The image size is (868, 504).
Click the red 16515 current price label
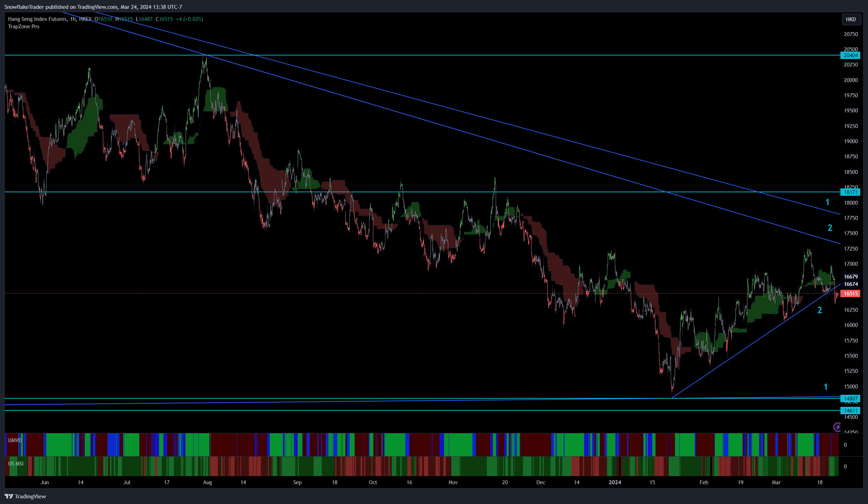(x=850, y=294)
